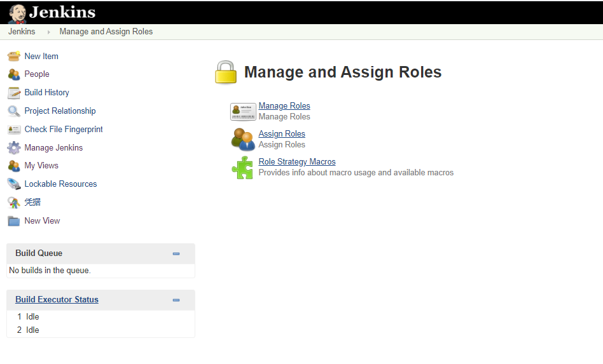
Task: Click the Check File Fingerprint icon
Action: [x=14, y=130]
